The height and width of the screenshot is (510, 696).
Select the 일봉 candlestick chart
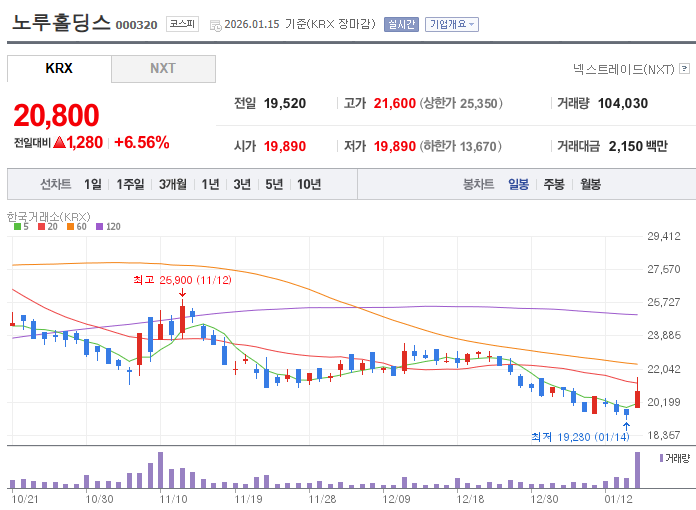point(518,184)
